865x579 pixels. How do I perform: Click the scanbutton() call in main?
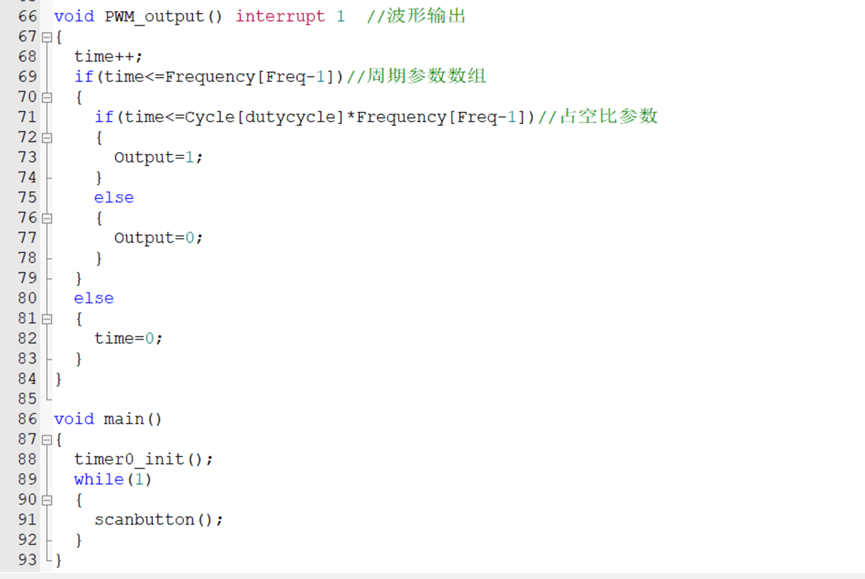pos(158,520)
